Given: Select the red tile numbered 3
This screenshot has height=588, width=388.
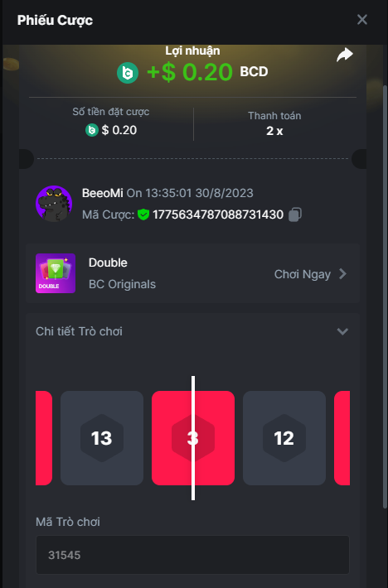Looking at the screenshot, I should pyautogui.click(x=193, y=438).
